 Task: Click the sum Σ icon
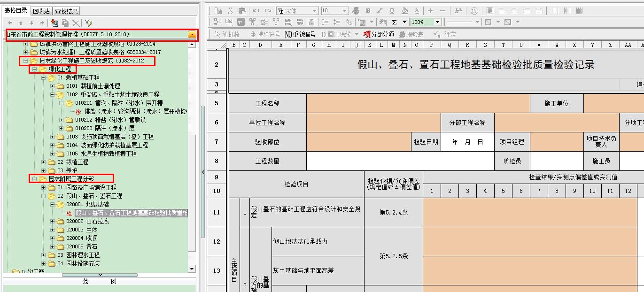tap(394, 22)
